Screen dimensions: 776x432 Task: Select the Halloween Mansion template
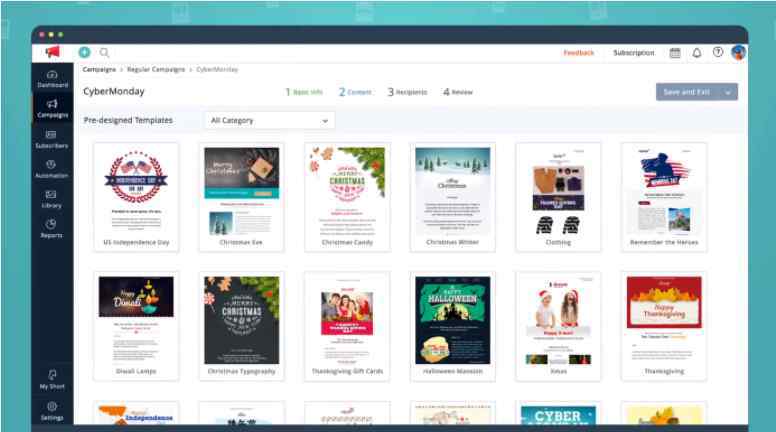tap(452, 326)
